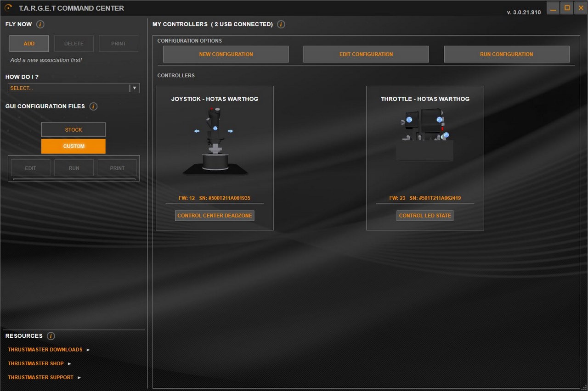Image resolution: width=588 pixels, height=391 pixels.
Task: Select the HOTAS Warthog joystick image
Action: click(x=215, y=141)
